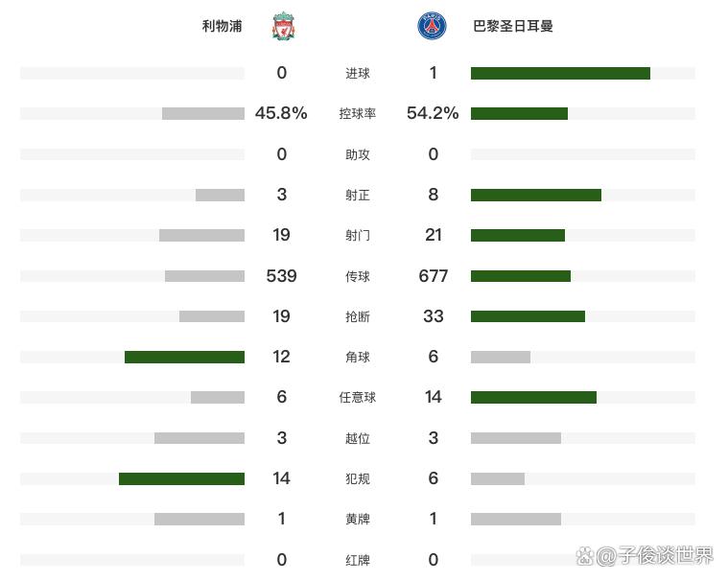The height and width of the screenshot is (581, 728).
Task: Click the Paris Saint-Germain club crest icon
Action: click(432, 26)
